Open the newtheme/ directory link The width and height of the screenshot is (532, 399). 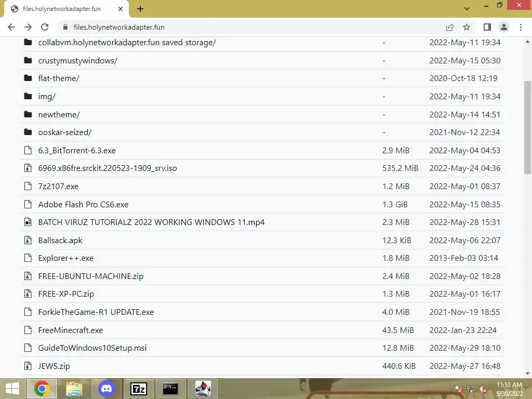pyautogui.click(x=59, y=115)
